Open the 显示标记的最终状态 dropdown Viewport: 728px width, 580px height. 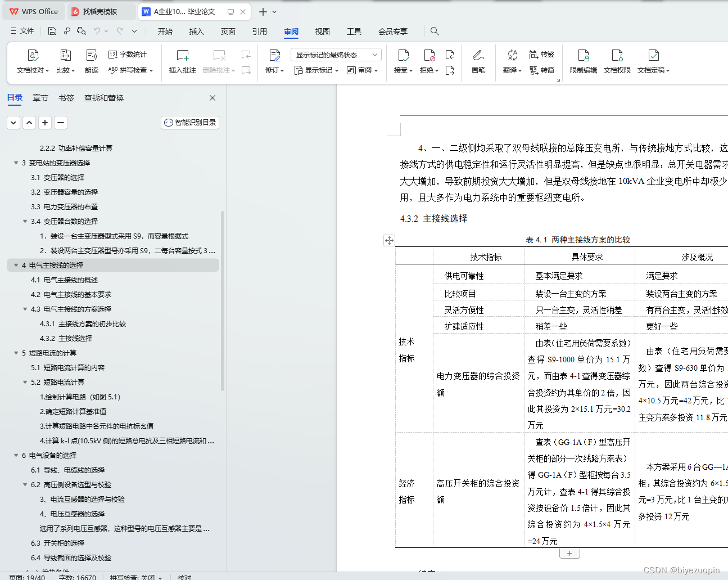tap(336, 55)
